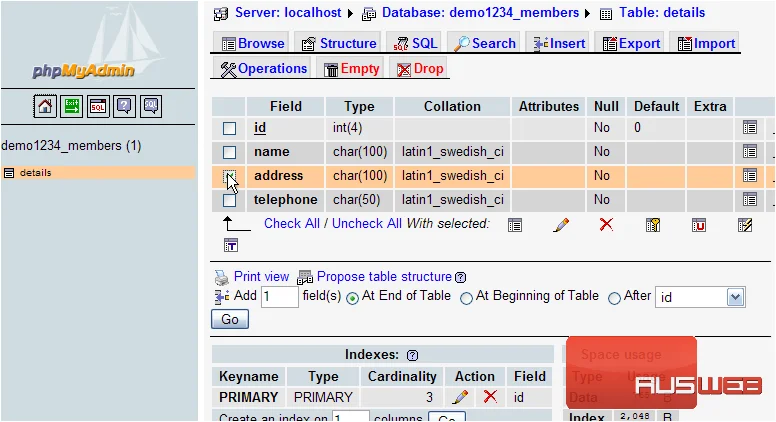Select the details table in the sidebar
The width and height of the screenshot is (776, 422).
tap(36, 173)
